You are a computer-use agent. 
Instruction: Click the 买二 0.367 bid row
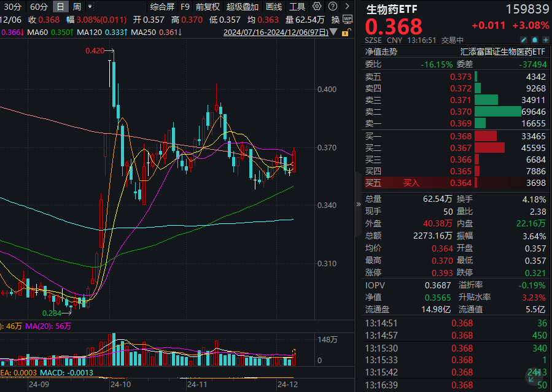point(455,148)
